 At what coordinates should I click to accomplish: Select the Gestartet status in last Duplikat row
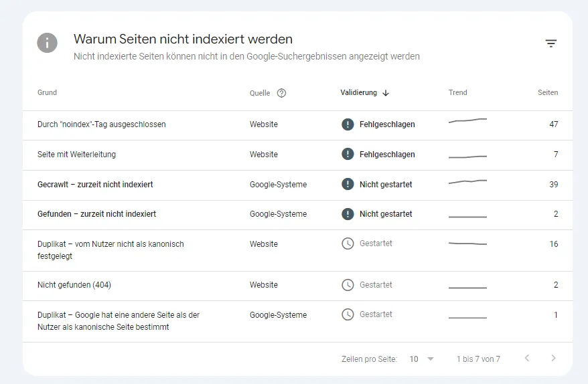coord(376,314)
